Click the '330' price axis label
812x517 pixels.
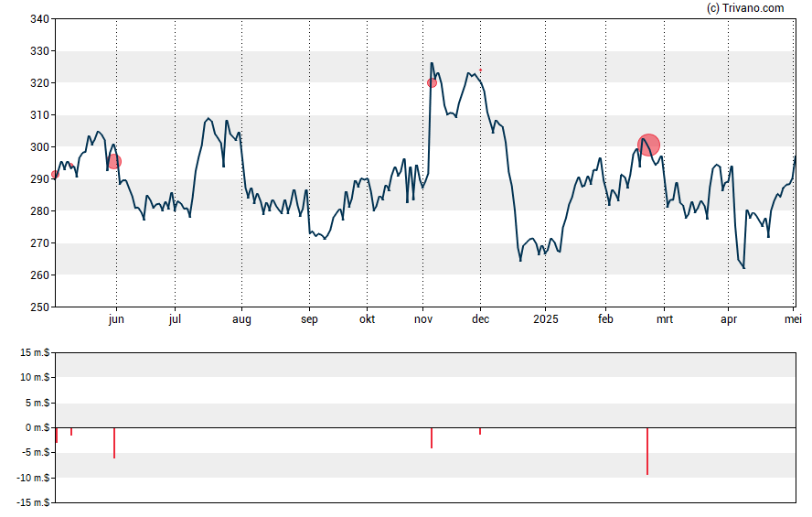pyautogui.click(x=40, y=51)
